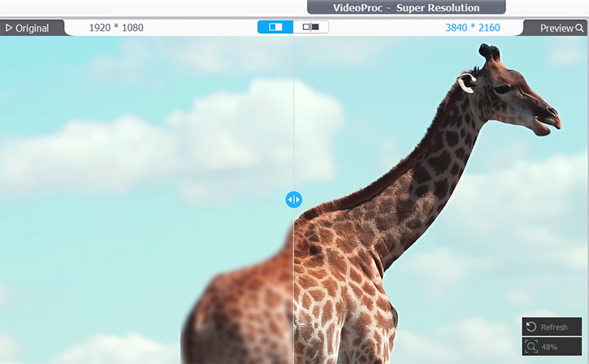Click the 1920 * 1080 source resolution label

coord(116,28)
